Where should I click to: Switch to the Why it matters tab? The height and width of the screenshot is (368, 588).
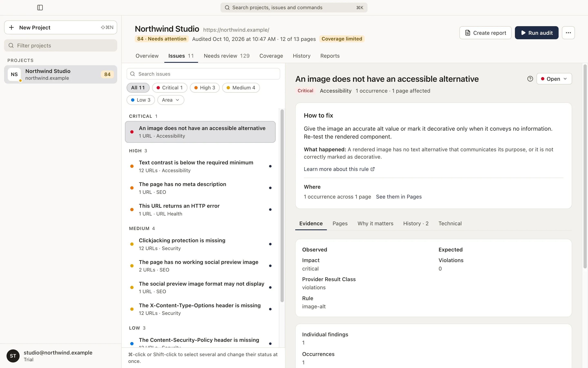(x=375, y=223)
